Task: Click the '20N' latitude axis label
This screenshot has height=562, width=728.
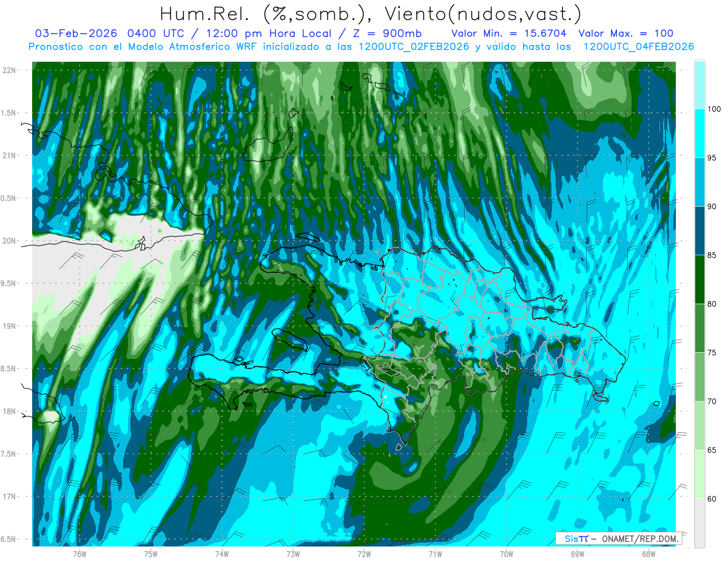Action: pyautogui.click(x=9, y=241)
